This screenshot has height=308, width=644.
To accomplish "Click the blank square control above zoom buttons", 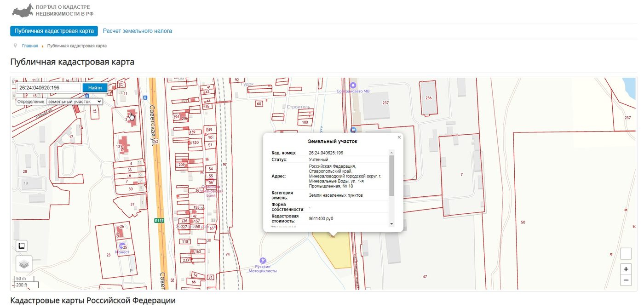I will click(x=626, y=254).
